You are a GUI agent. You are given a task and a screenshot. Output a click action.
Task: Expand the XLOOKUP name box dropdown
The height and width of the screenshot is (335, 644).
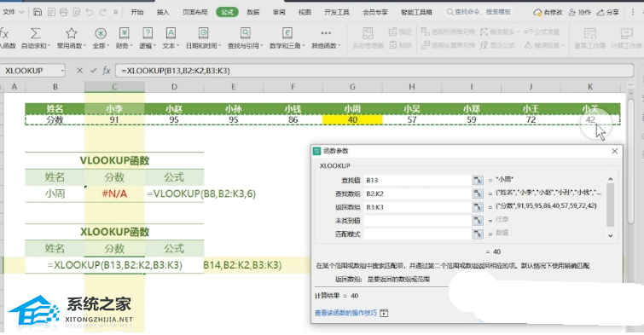click(x=62, y=71)
